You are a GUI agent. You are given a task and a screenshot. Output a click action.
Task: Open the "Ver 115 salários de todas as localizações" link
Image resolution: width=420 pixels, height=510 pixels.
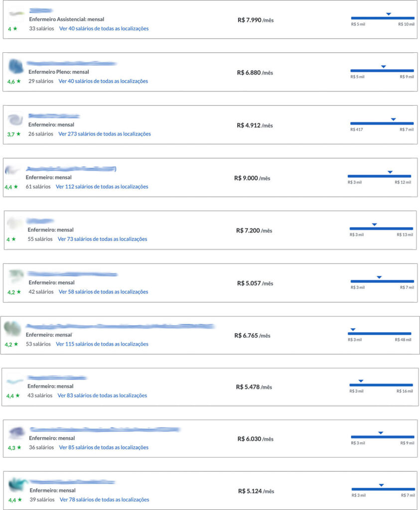coord(102,344)
